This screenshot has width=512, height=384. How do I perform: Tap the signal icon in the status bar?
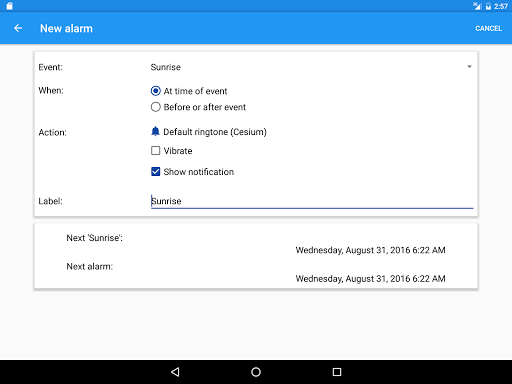(x=477, y=6)
